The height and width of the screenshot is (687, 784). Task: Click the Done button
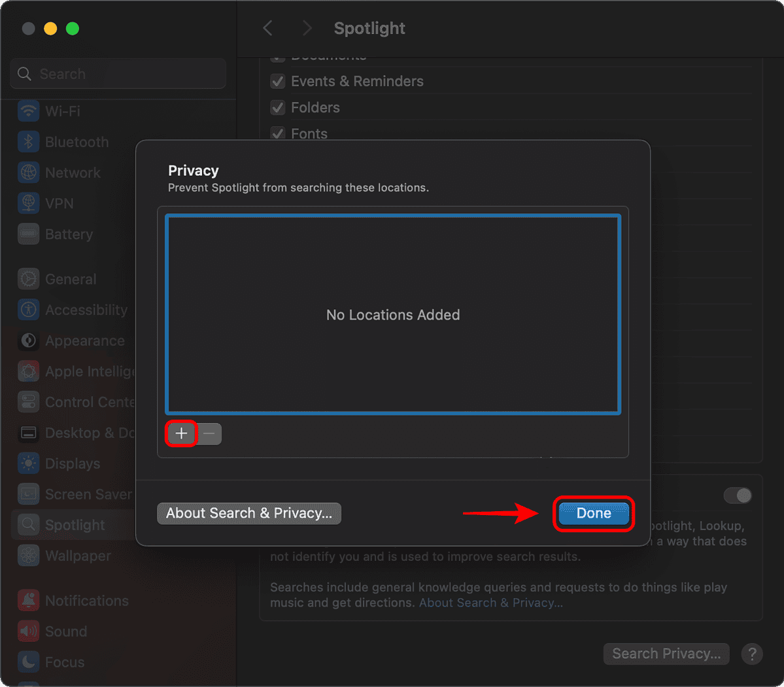(x=593, y=513)
